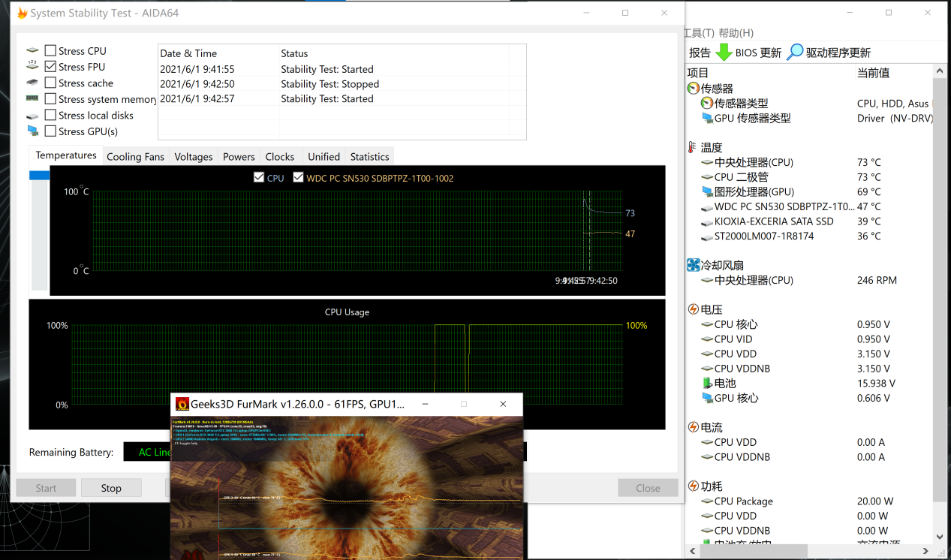
Task: Click the monitor icon beside GPU 传感器类型
Action: (707, 119)
